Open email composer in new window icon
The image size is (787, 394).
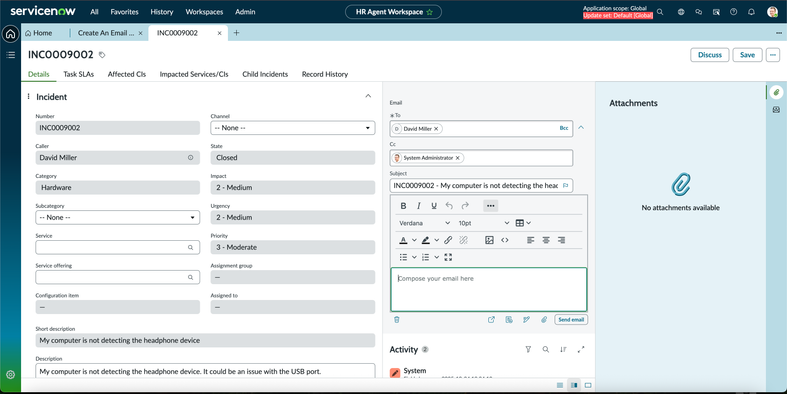click(491, 320)
